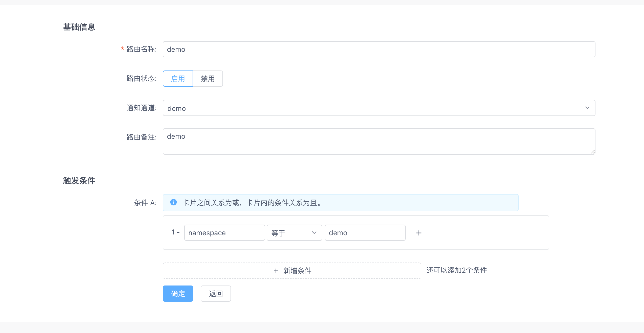Click the 确定 confirm button

[178, 294]
